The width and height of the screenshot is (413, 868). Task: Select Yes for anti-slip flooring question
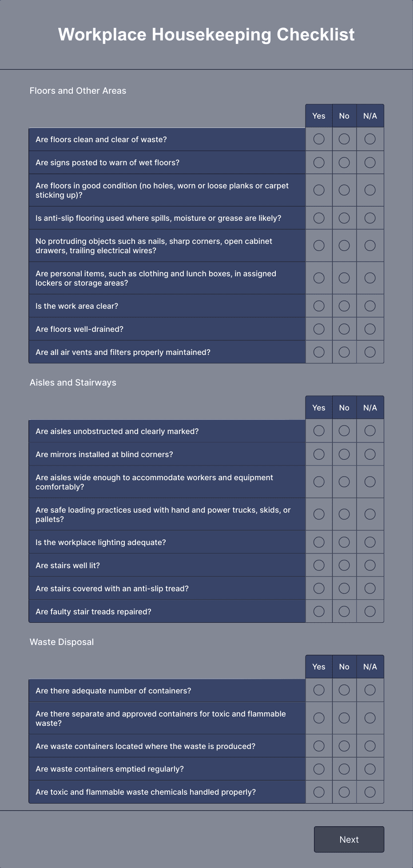[x=318, y=218]
